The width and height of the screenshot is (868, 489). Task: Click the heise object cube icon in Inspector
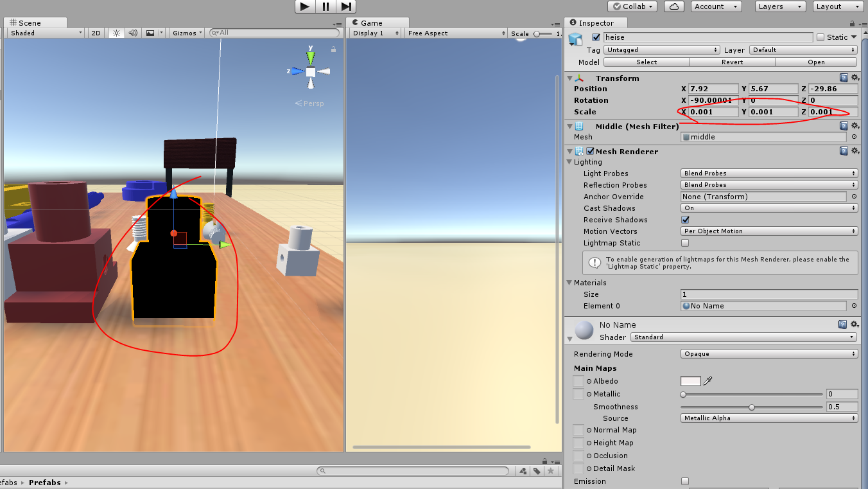click(576, 39)
